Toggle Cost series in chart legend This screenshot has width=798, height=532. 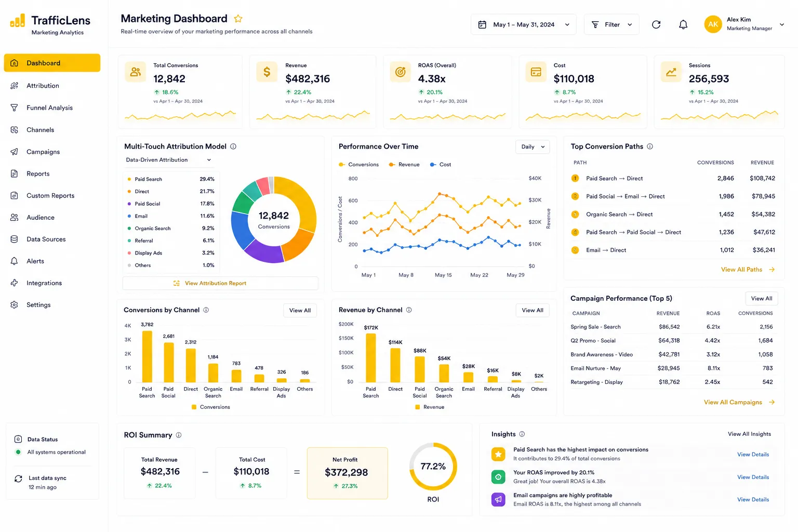pyautogui.click(x=441, y=165)
